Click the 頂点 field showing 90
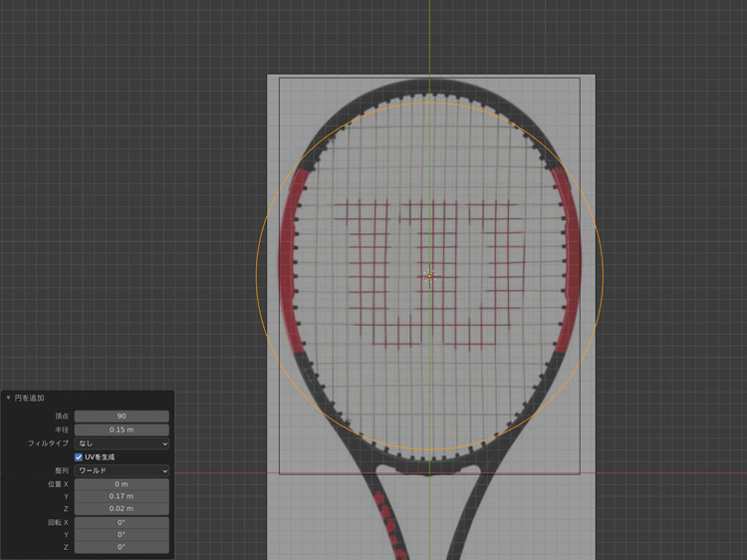 tap(122, 417)
